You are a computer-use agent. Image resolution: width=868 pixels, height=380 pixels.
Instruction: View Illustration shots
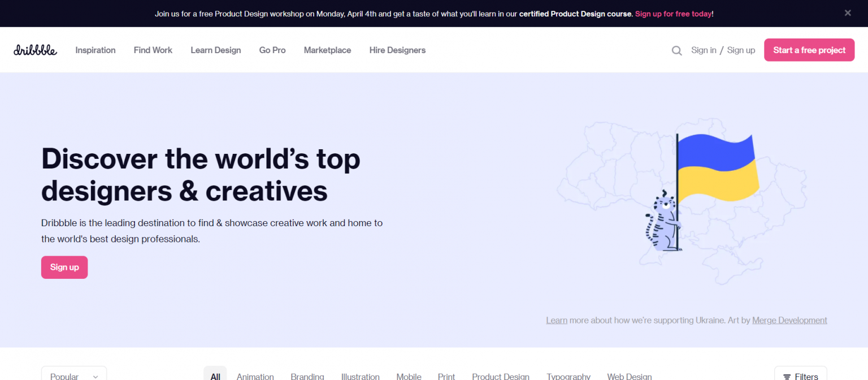pos(361,375)
